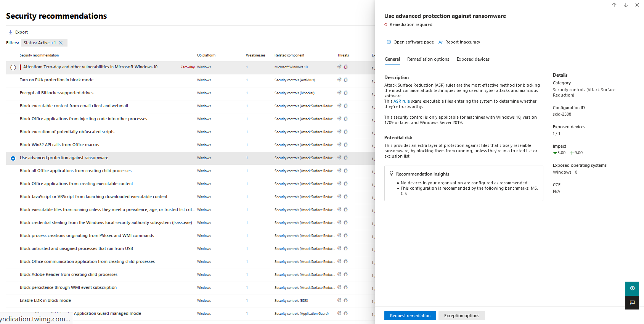The height and width of the screenshot is (324, 644).
Task: Sort by Security recommendation column header
Action: click(x=39, y=55)
